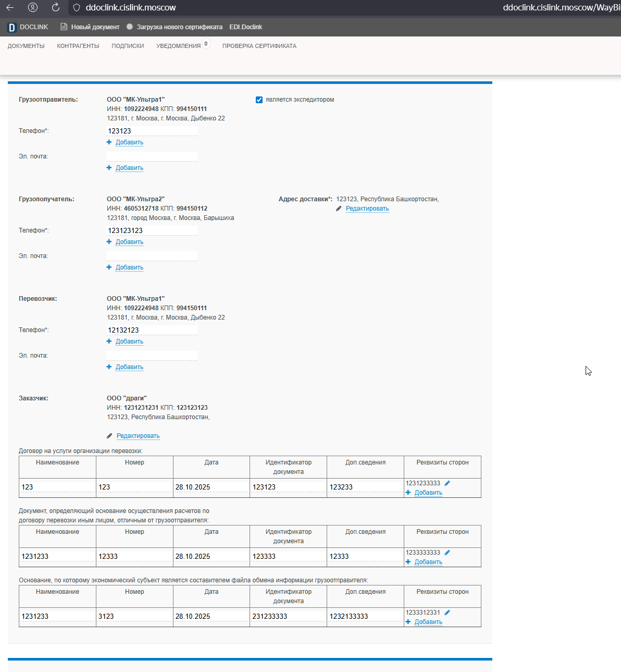Click 'Загрузка нового сертификата' link
The height and width of the screenshot is (672, 621).
pos(180,27)
